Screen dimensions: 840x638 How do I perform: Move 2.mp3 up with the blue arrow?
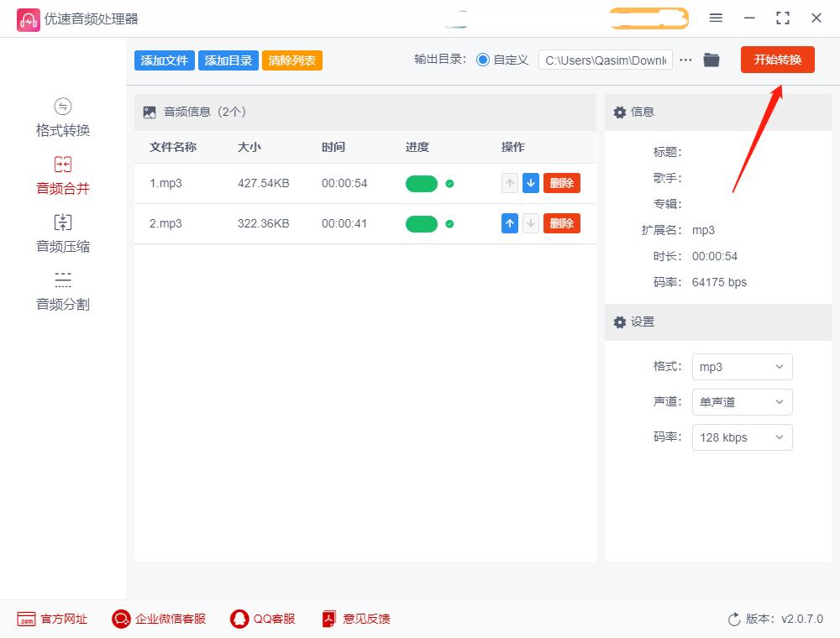coord(510,223)
